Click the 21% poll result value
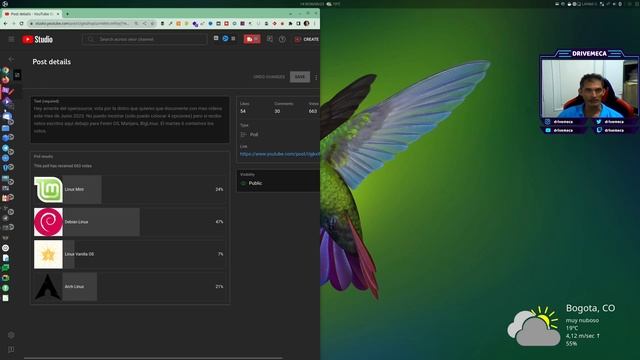 pyautogui.click(x=219, y=287)
